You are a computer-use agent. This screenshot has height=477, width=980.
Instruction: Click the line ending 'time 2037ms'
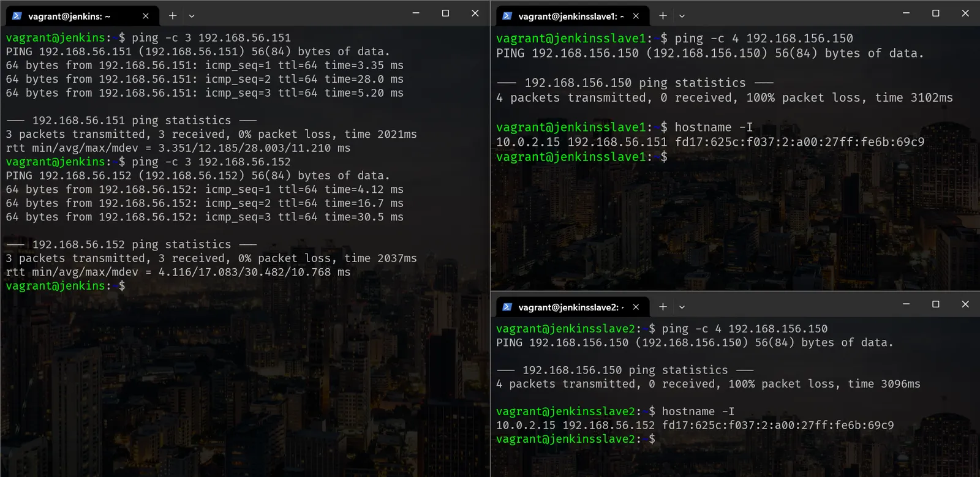point(211,258)
